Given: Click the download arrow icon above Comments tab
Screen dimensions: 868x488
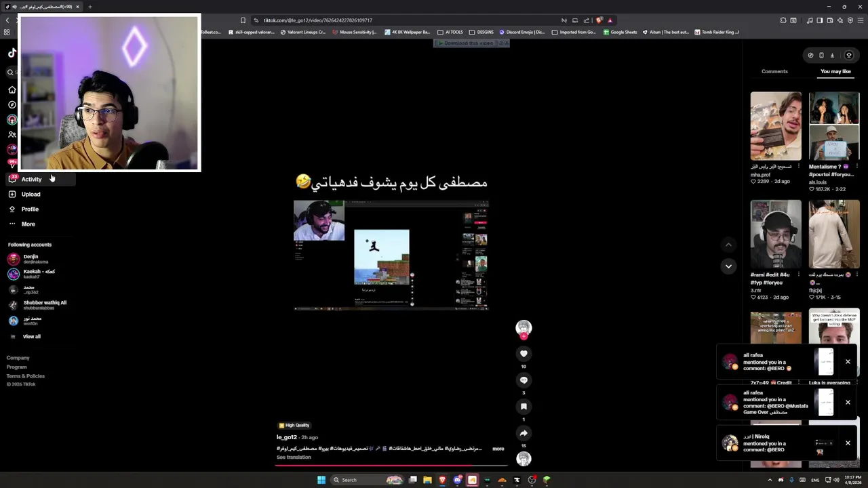Looking at the screenshot, I should (832, 56).
